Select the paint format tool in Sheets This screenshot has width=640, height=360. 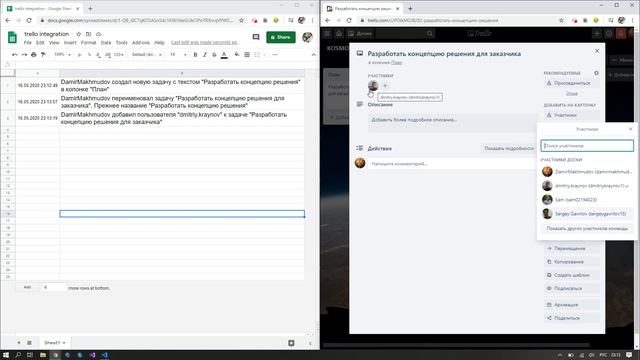point(43,55)
